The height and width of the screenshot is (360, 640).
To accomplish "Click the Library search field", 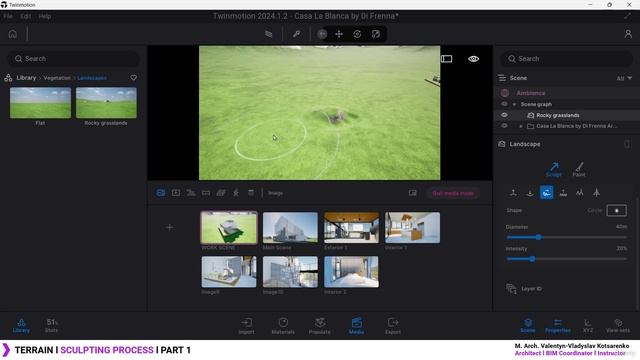I will point(73,59).
